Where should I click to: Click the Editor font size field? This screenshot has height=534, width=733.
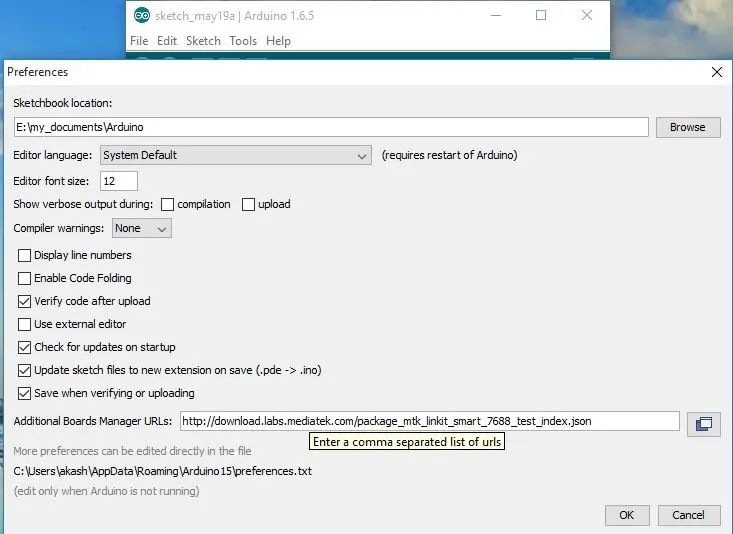(x=119, y=181)
